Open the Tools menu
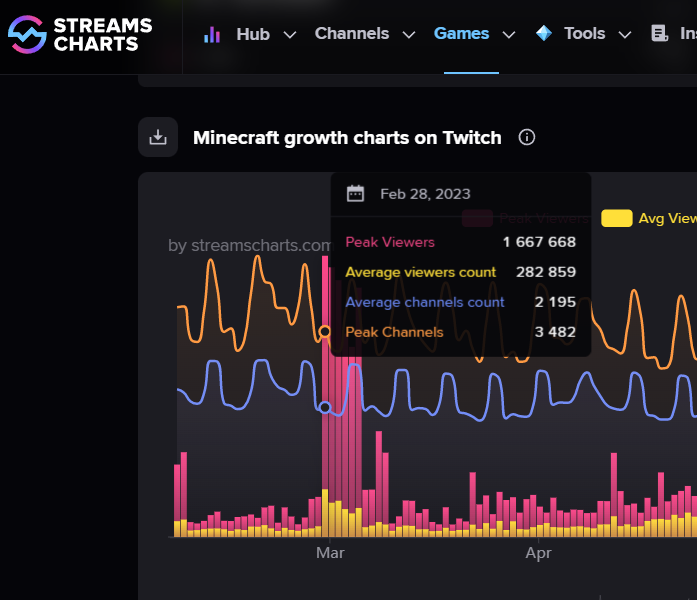Image resolution: width=697 pixels, height=600 pixels. click(x=585, y=33)
